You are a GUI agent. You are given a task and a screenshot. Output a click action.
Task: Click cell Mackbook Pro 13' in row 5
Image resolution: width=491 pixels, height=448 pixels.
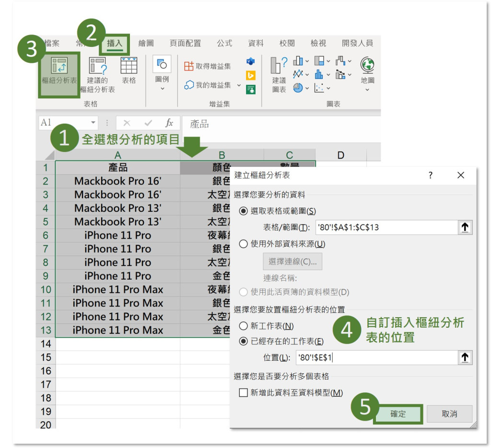(118, 222)
